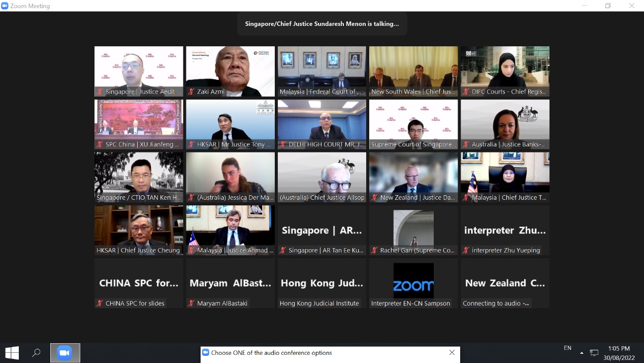
Task: Click the 'SPC China | XU Jianfeng ...' name label
Action: click(143, 145)
